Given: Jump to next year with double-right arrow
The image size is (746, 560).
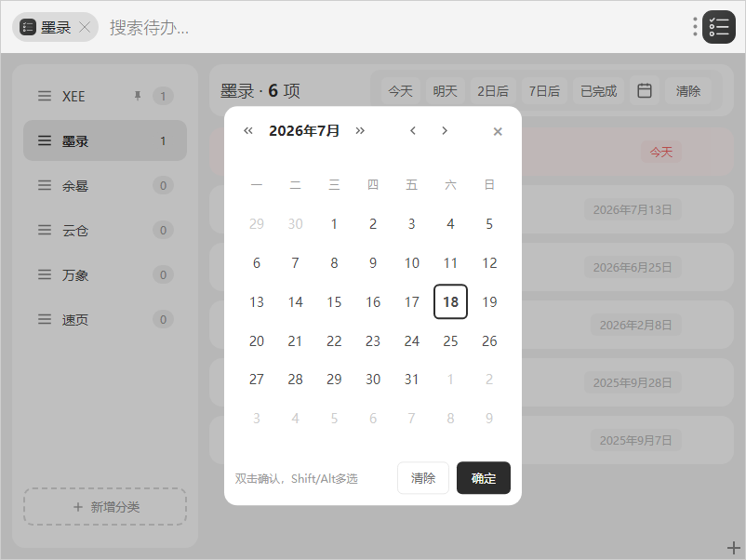Looking at the screenshot, I should click(360, 131).
